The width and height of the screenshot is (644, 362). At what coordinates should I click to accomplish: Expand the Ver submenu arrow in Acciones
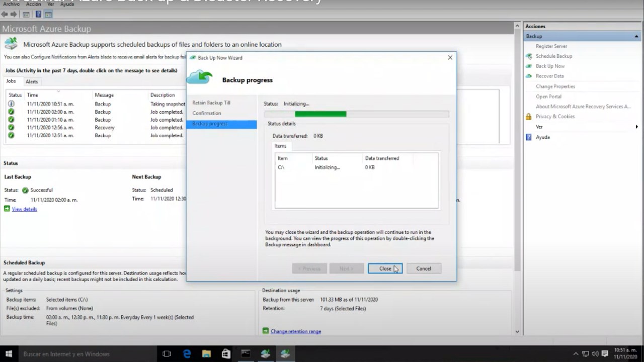[636, 127]
